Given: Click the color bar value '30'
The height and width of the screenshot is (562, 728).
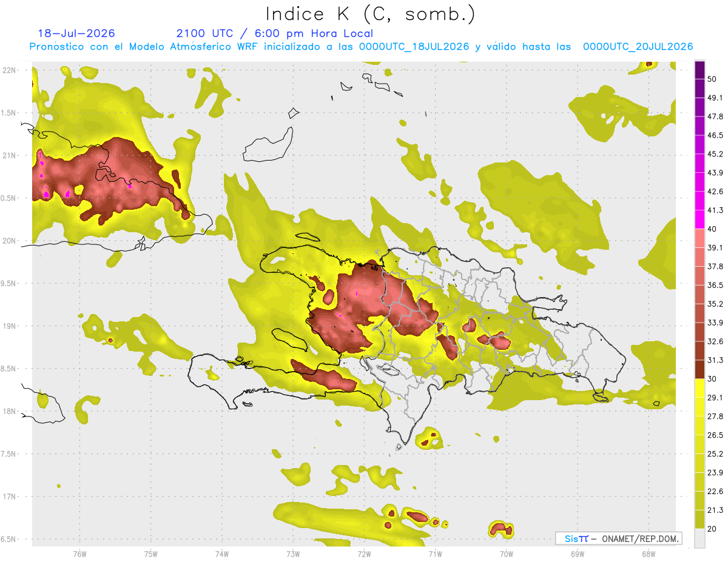Looking at the screenshot, I should click(x=713, y=379).
